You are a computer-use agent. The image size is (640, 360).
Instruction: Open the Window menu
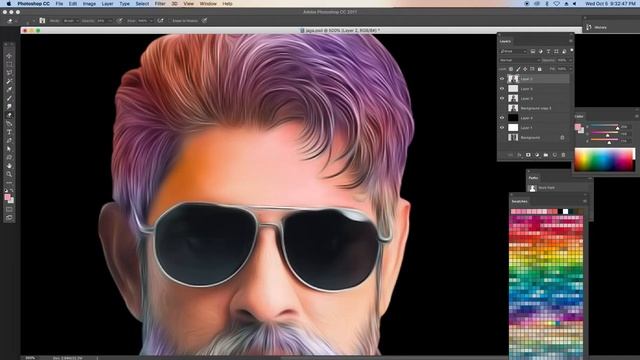(208, 3)
